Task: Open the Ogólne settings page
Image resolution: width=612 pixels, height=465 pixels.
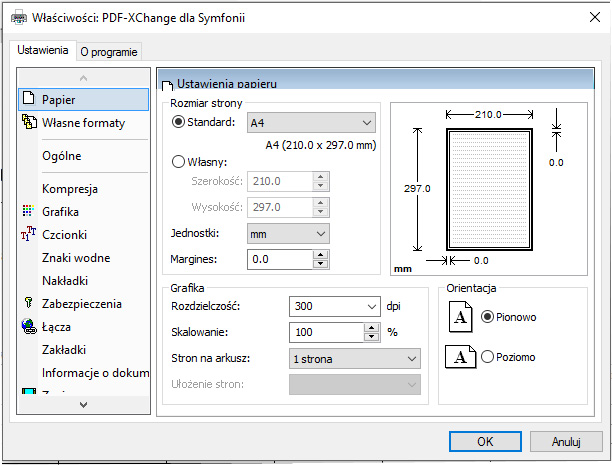Action: 62,156
